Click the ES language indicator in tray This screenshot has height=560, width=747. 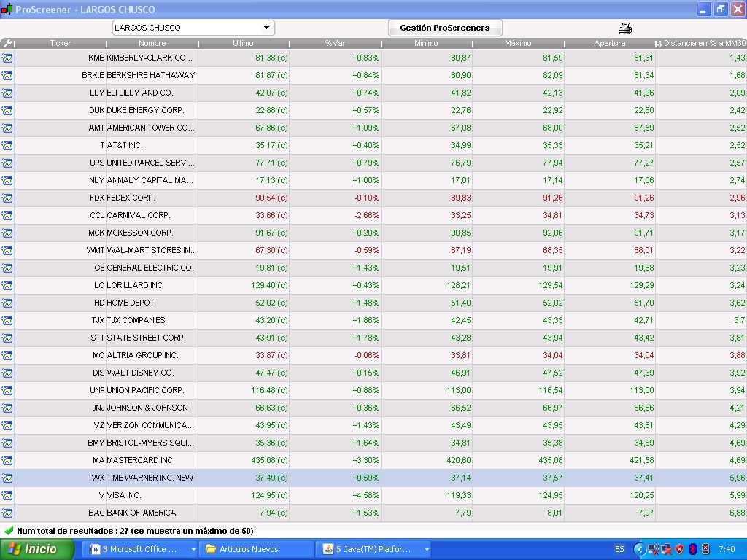pos(619,549)
